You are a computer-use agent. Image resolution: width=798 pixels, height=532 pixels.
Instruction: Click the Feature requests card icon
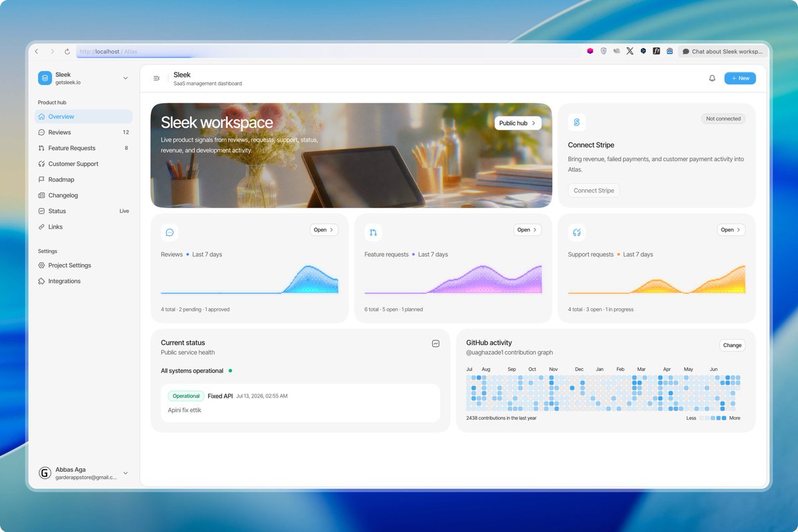coord(373,232)
